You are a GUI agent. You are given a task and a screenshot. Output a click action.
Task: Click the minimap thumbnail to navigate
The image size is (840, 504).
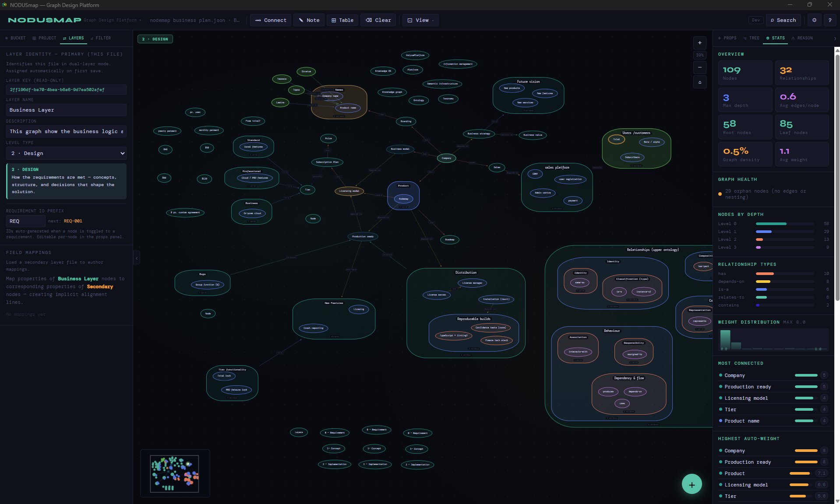click(175, 473)
